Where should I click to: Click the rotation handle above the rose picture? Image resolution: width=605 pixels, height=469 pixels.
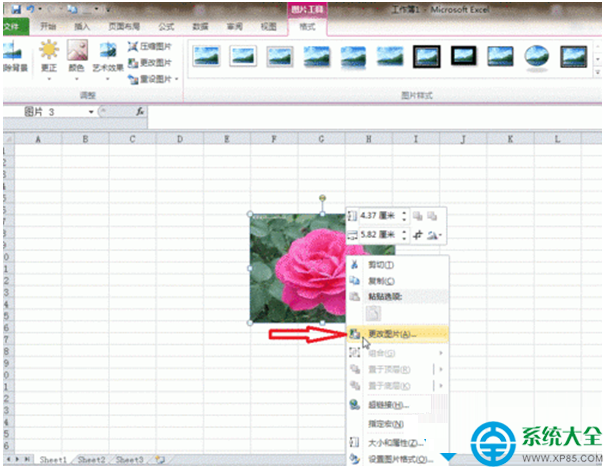pos(323,198)
